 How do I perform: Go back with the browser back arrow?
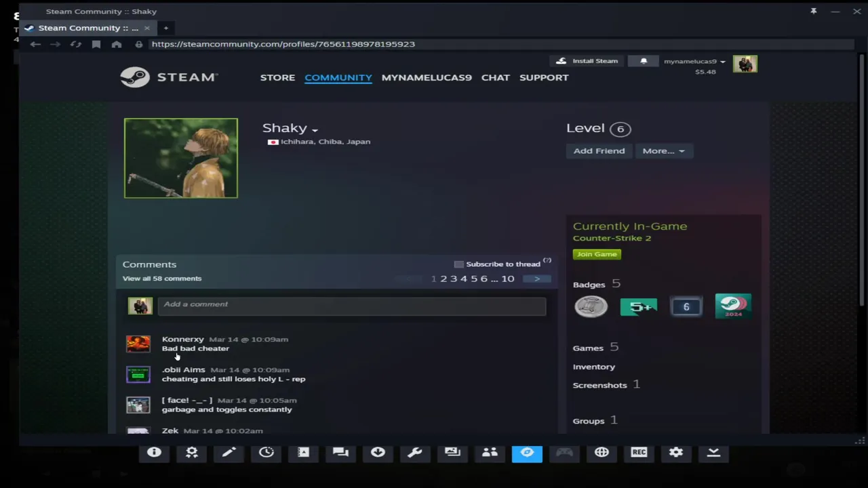point(35,44)
